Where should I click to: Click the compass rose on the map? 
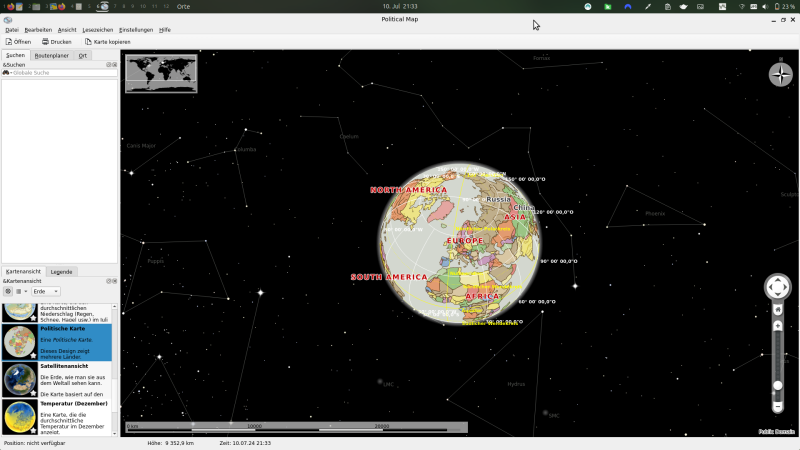tap(780, 74)
